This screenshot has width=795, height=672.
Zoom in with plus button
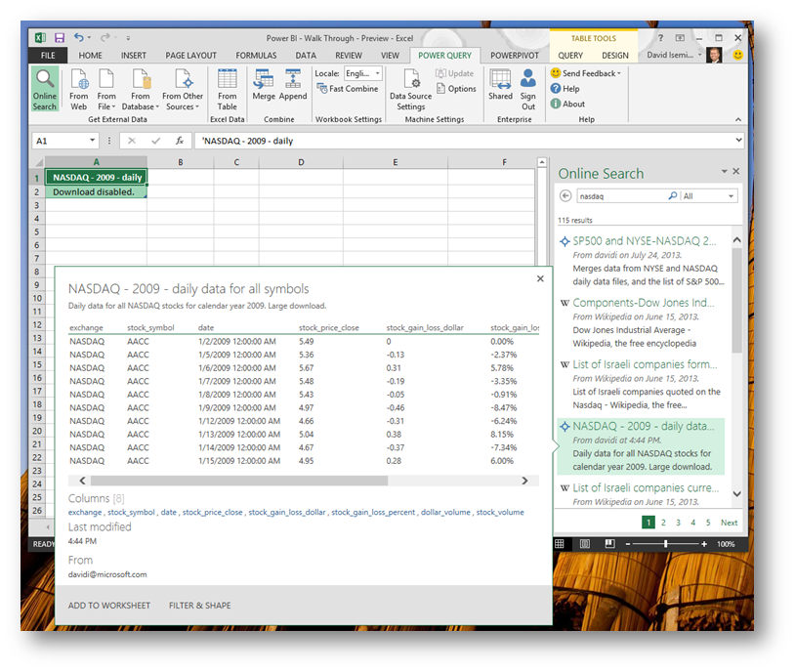click(704, 544)
